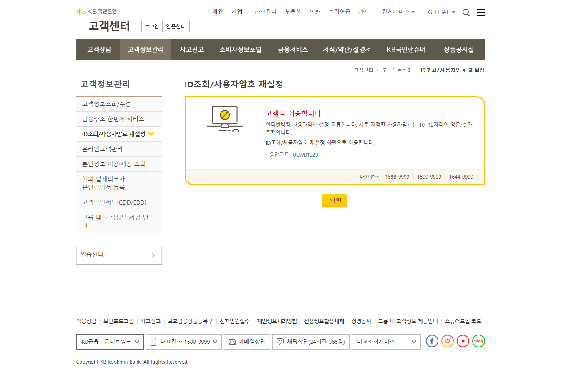The image size is (561, 392).
Task: Click the phone icon beside 대표전화 1588-9999
Action: (x=153, y=342)
